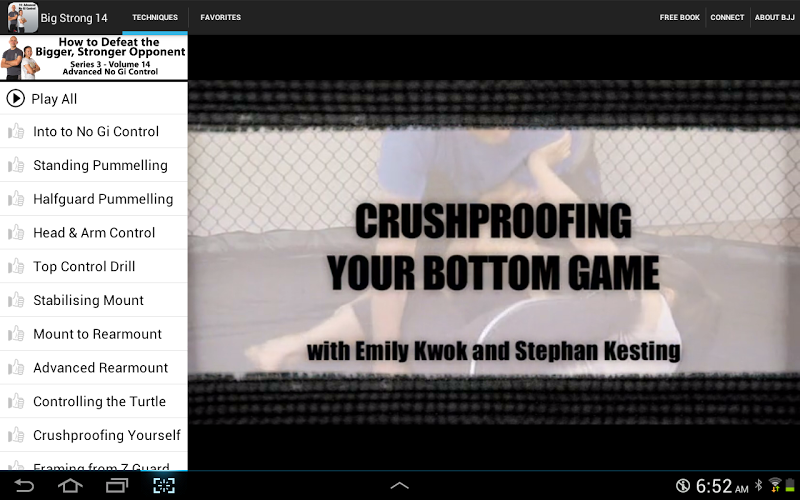Favorite the Standing Pummelling video
The image size is (800, 500).
tap(16, 165)
